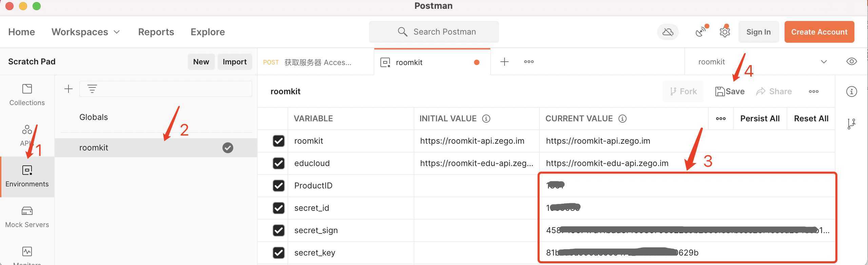Click the unsaved changes dot on roomkit tab

tap(476, 62)
